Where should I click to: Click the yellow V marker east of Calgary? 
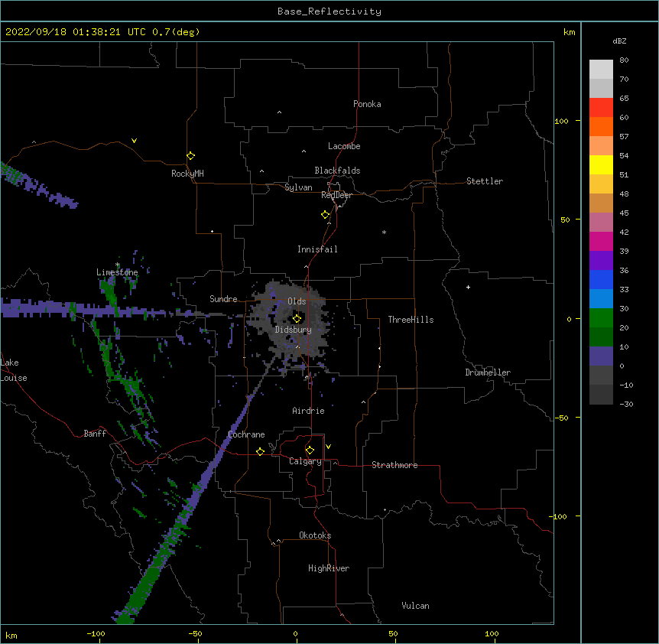pos(328,447)
